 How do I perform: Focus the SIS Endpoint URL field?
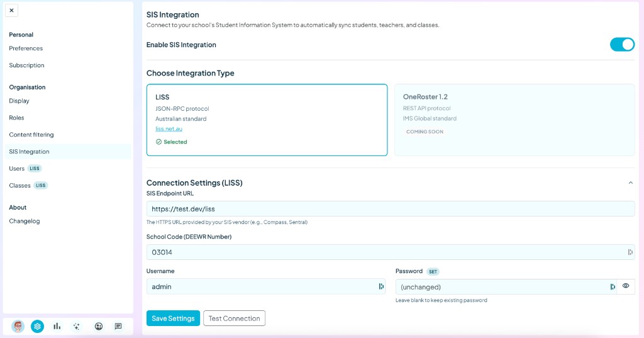pos(391,209)
